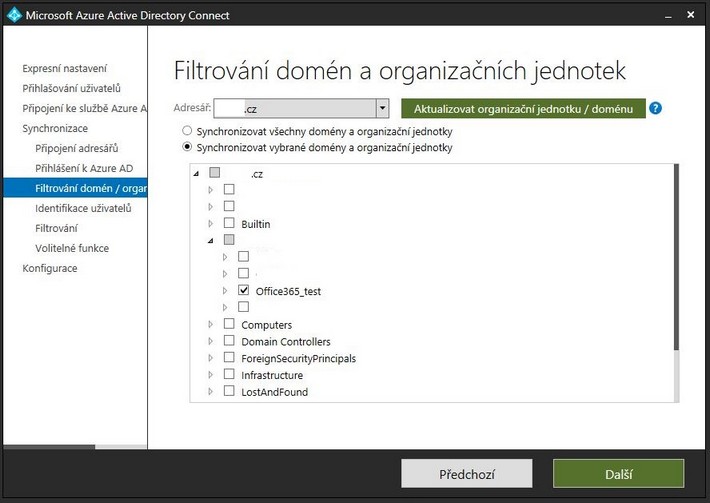Click the sidebar horizontal scrollbar thumb
This screenshot has height=503, width=710.
coord(49,447)
